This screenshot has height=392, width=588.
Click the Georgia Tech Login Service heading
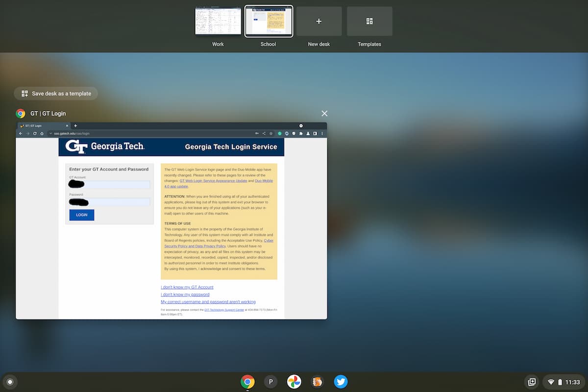[231, 147]
